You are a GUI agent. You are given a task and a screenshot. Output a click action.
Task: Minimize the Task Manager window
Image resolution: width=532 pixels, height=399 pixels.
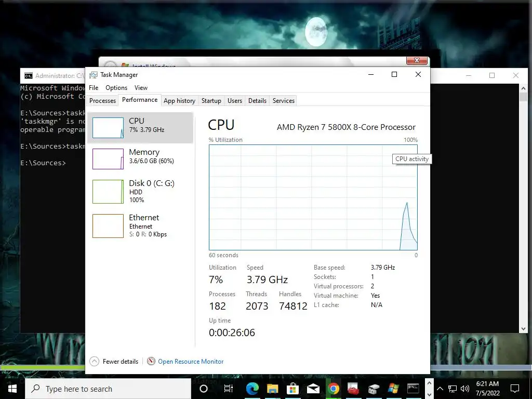click(x=371, y=74)
